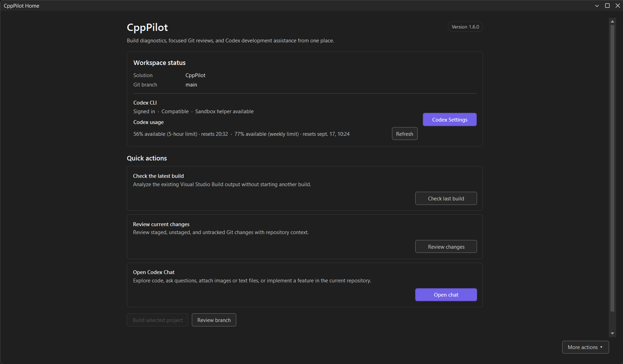Open the window options chevron in title bar
623x364 pixels.
coord(597,6)
